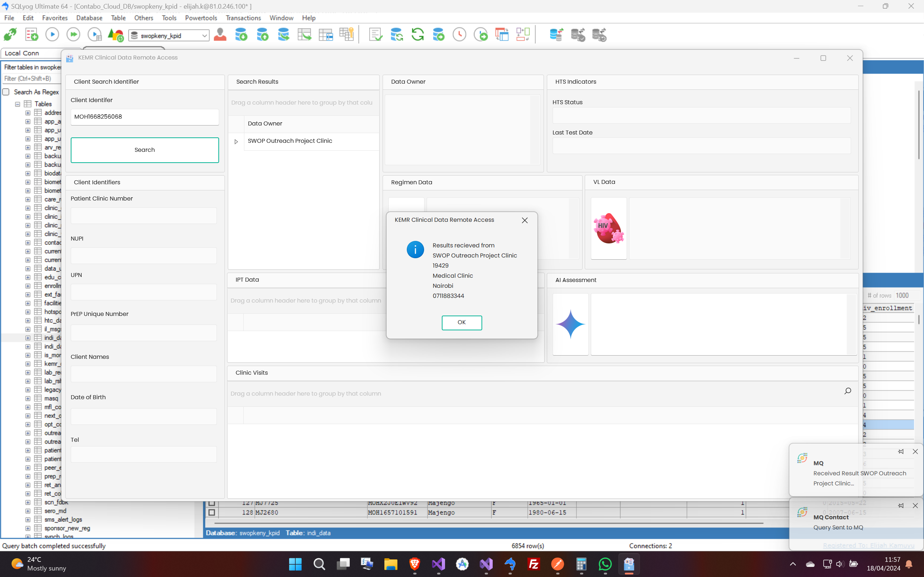Viewport: 924px width, 577px height.
Task: Click the red clock scheduler icon
Action: pos(459,35)
